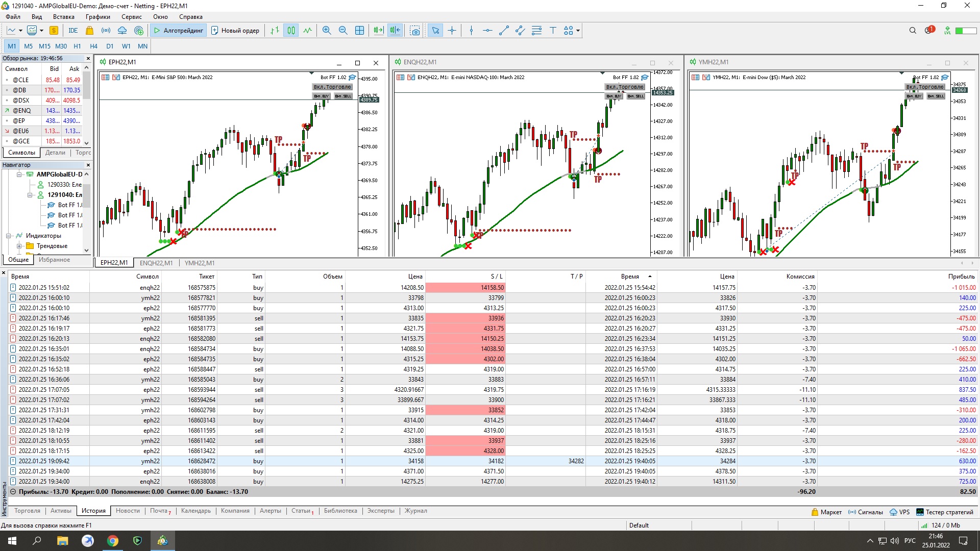
Task: Open the Сервис menu
Action: (131, 17)
